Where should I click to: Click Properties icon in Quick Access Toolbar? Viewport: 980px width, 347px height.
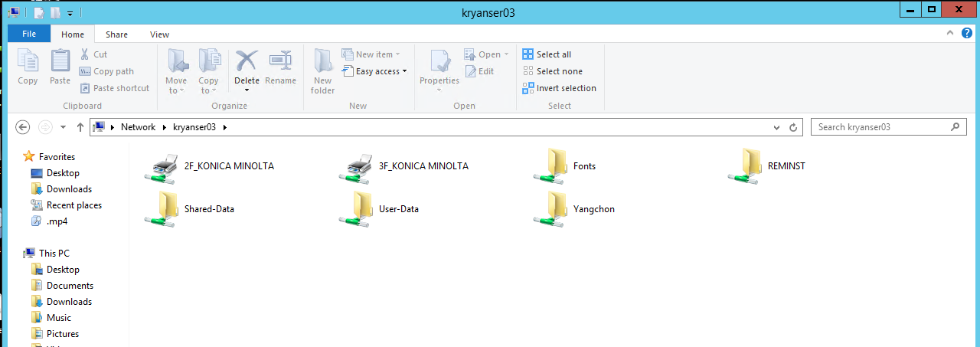point(39,13)
